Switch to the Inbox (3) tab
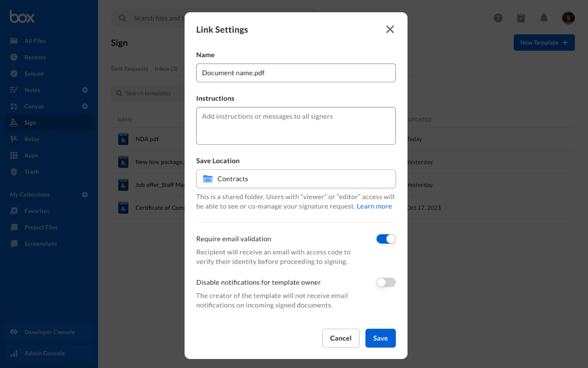This screenshot has width=588, height=368. (166, 69)
